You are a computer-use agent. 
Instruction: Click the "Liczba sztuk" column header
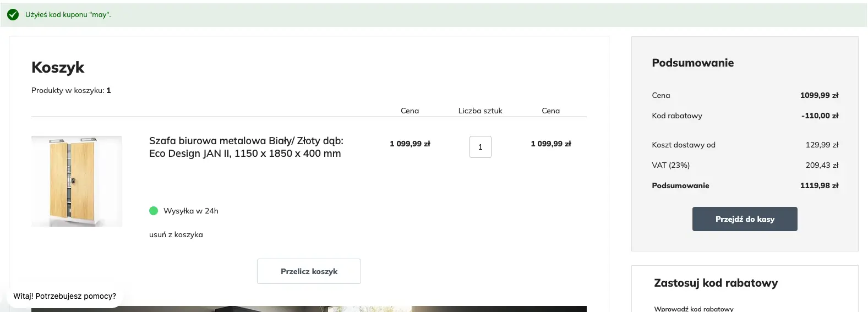480,111
